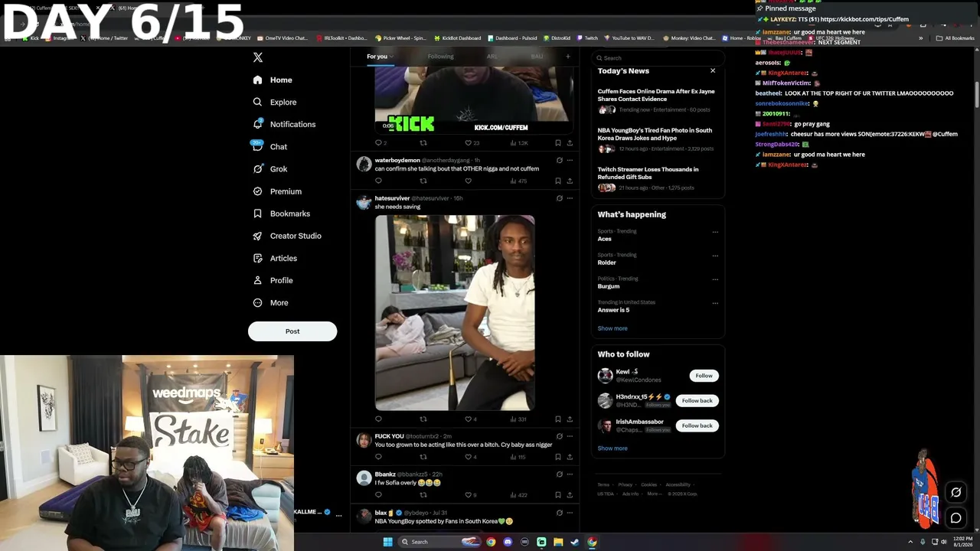Open Grok explain on waterboydemon post
This screenshot has height=551, width=980.
560,160
